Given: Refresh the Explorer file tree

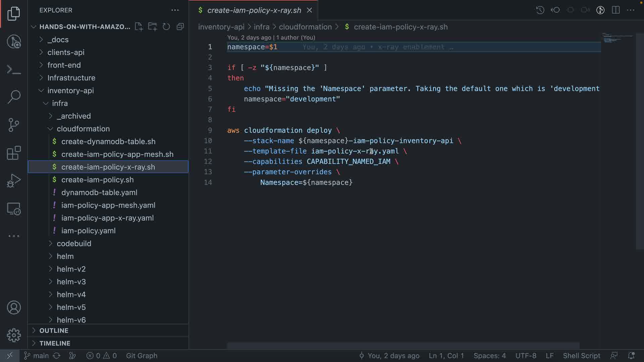Looking at the screenshot, I should (166, 27).
